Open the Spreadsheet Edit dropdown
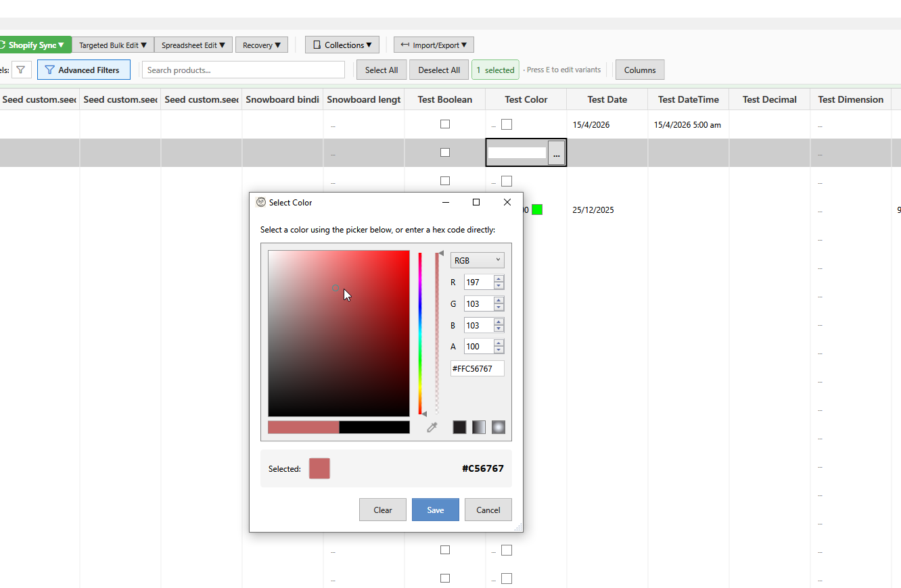Image resolution: width=901 pixels, height=588 pixels. click(x=193, y=45)
